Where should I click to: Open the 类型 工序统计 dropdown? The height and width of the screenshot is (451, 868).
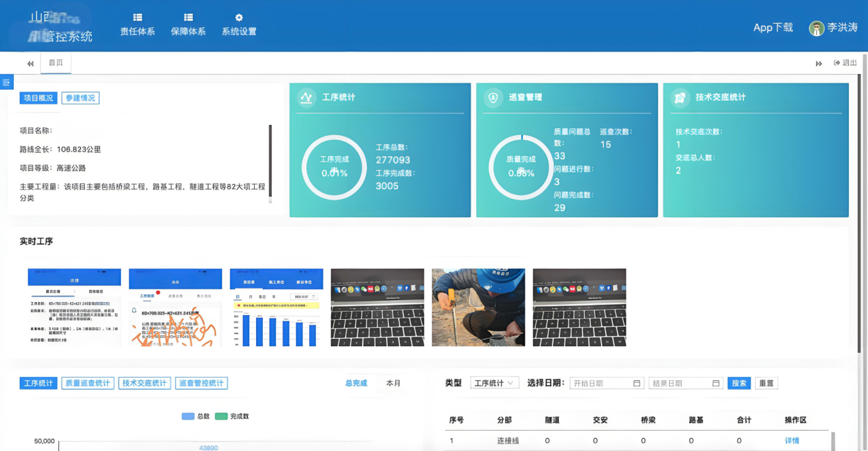494,383
